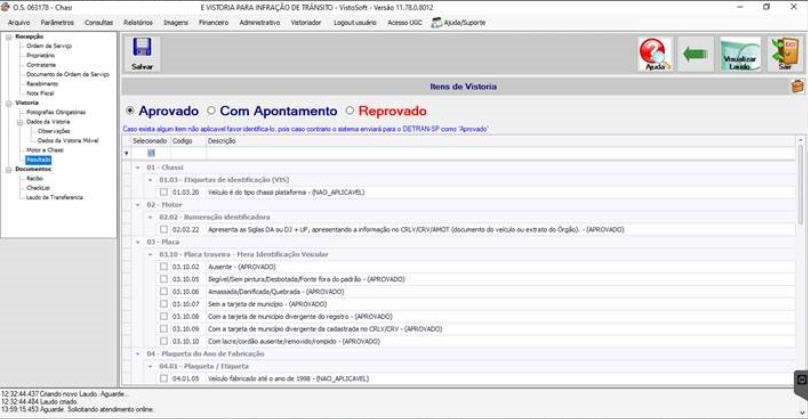Open Laudo de Transferencia tree item

coord(54,197)
